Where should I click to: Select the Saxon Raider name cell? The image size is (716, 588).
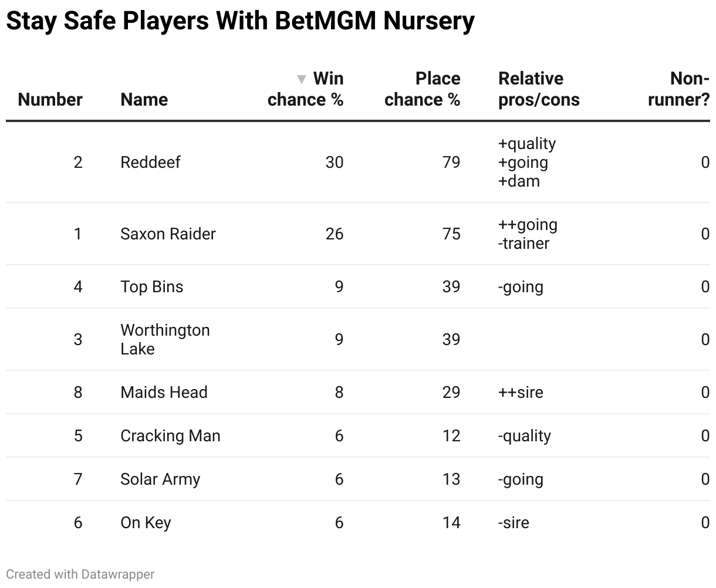pyautogui.click(x=168, y=234)
